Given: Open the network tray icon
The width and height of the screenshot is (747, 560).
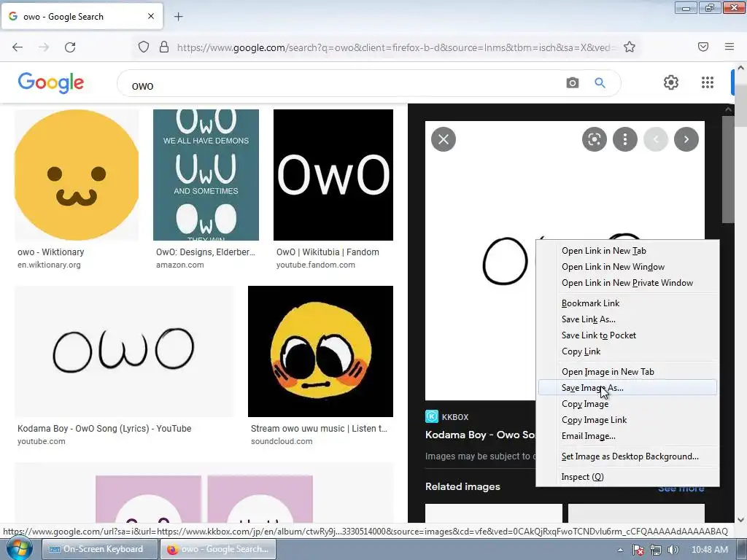Looking at the screenshot, I should click(x=656, y=550).
